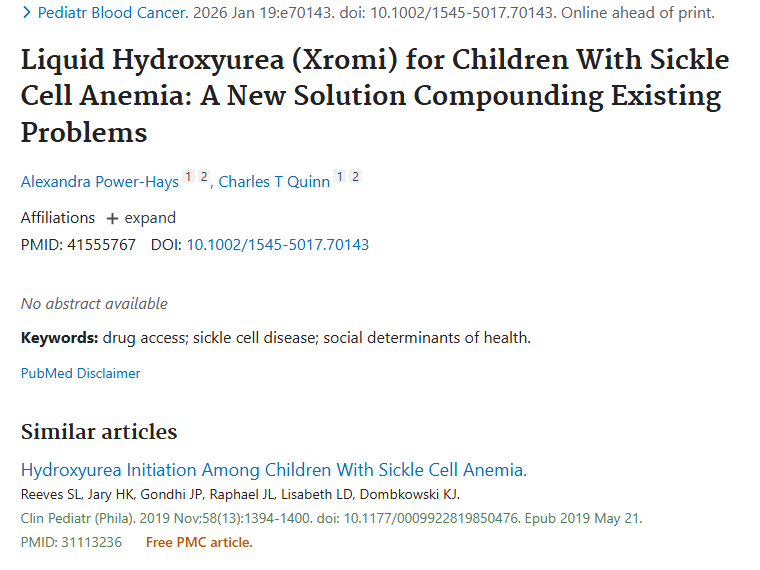Image resolution: width=760 pixels, height=570 pixels.
Task: Click affiliation superscript 1 after Quinn
Action: [340, 178]
